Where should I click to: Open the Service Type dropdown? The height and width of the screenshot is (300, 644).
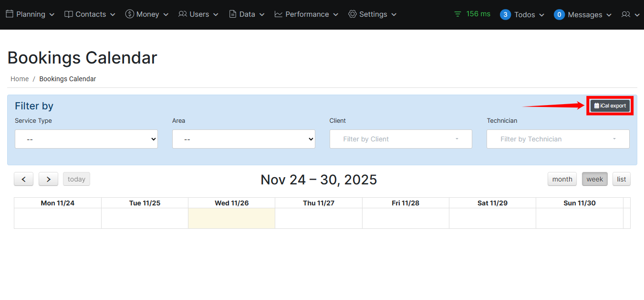pyautogui.click(x=86, y=139)
